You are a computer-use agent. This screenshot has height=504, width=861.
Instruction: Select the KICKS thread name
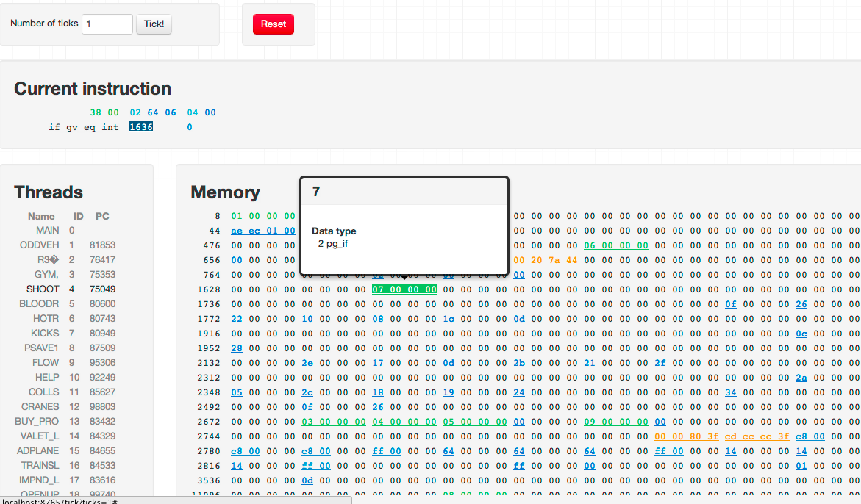pos(45,333)
